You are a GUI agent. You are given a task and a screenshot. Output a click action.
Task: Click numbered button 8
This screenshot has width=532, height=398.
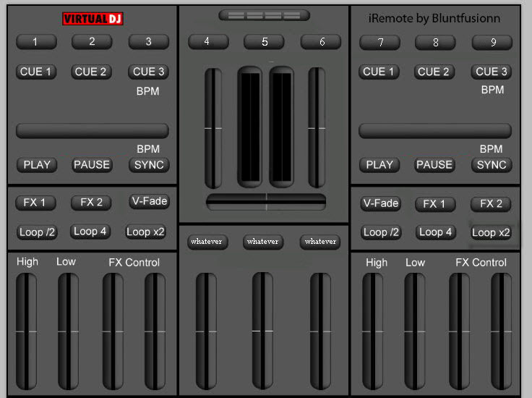(435, 43)
